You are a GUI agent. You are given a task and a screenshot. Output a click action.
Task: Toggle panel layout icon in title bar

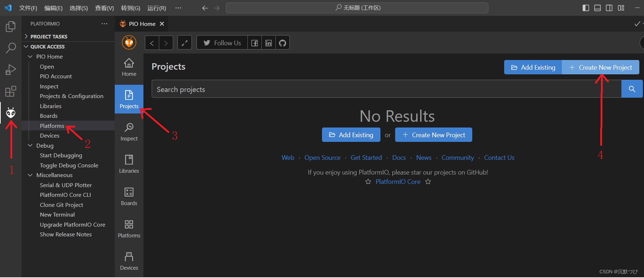coord(597,8)
